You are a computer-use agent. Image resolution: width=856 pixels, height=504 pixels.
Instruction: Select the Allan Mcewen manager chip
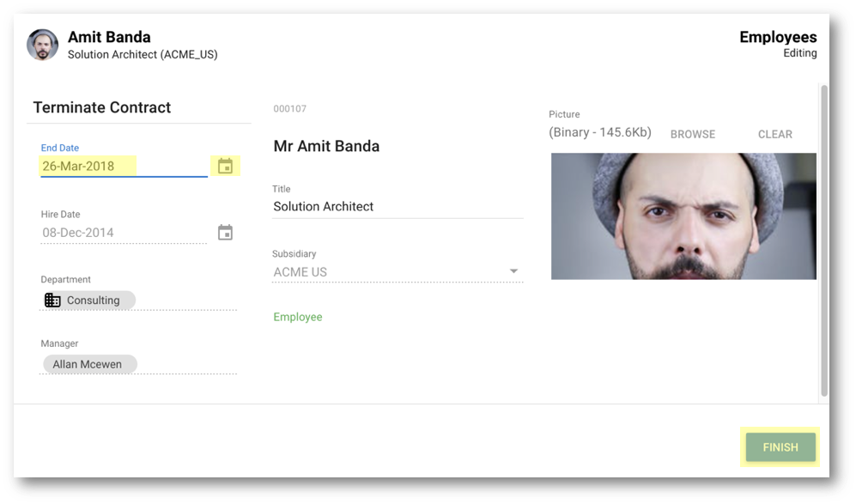[89, 364]
